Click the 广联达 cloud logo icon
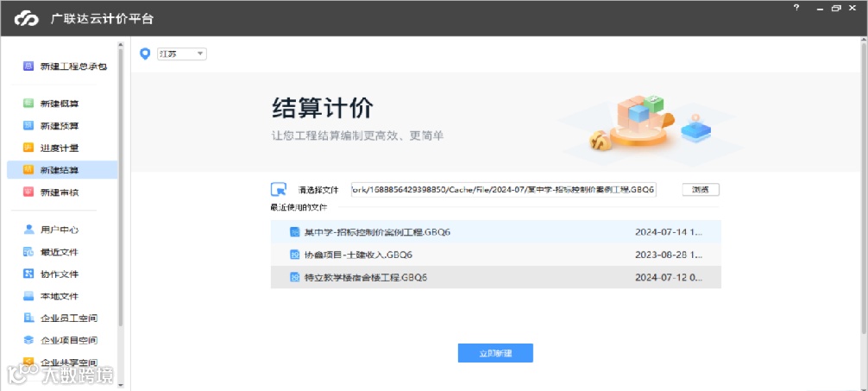This screenshot has height=391, width=868. [26, 19]
